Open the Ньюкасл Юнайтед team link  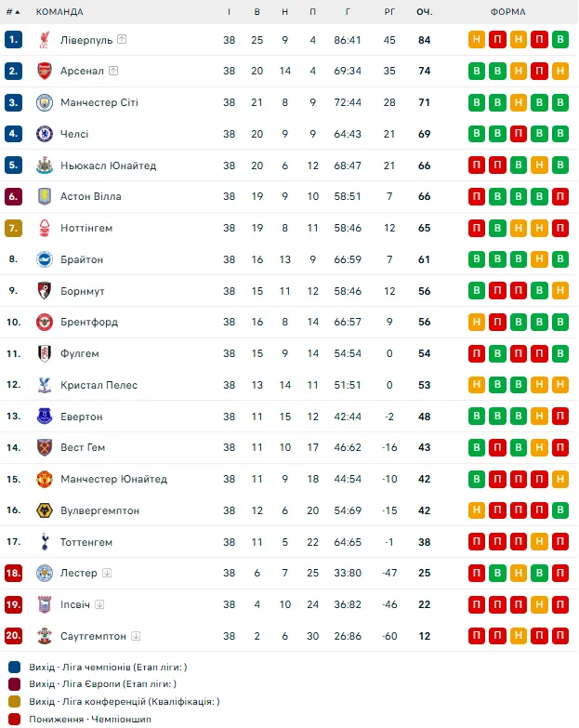[108, 165]
